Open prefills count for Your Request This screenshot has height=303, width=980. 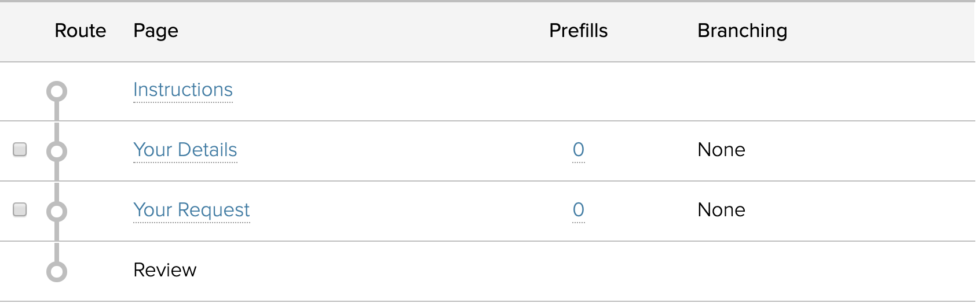pyautogui.click(x=579, y=210)
